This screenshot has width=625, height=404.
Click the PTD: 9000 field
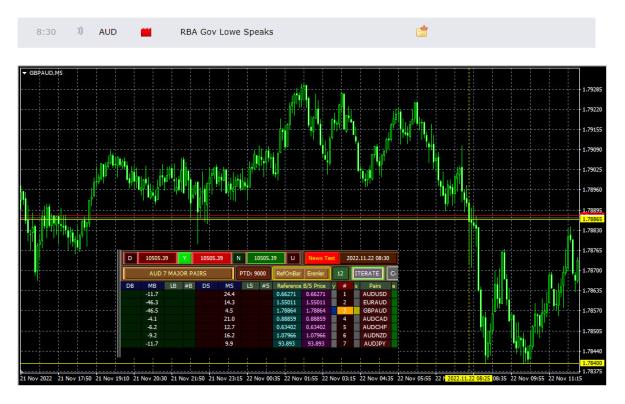click(253, 274)
